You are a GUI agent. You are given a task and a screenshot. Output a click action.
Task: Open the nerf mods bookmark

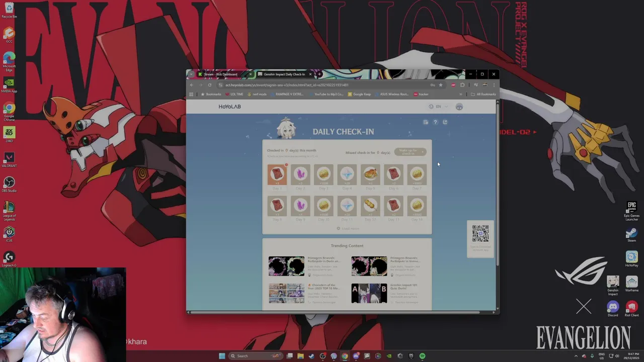[257, 94]
